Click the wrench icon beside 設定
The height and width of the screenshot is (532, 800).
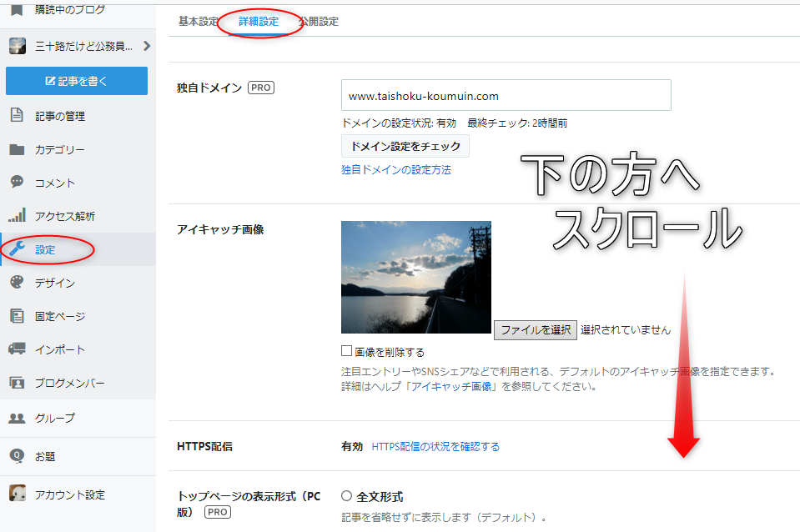pyautogui.click(x=17, y=249)
